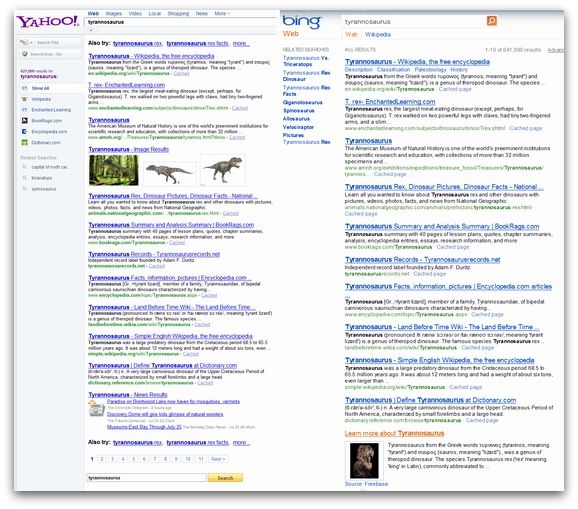Open Bing Tyrannosaurus Records result link

pyautogui.click(x=422, y=259)
